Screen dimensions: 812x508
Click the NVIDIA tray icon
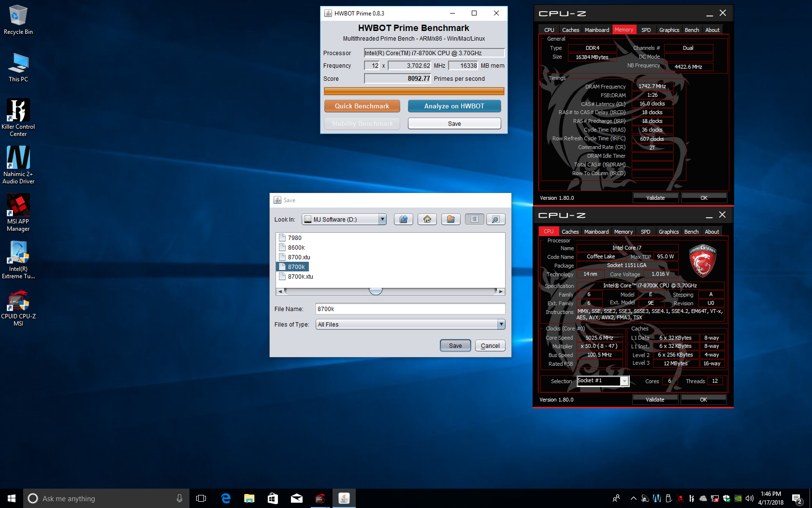738,498
